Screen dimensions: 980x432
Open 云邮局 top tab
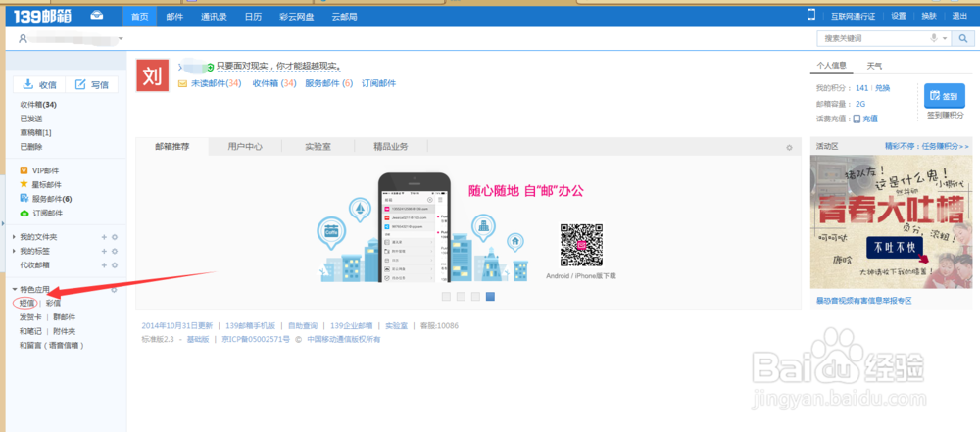[x=344, y=17]
